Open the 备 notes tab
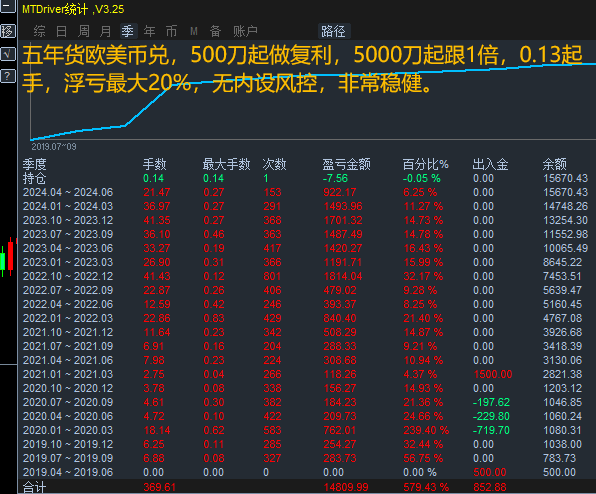This screenshot has height=494, width=596. tap(216, 31)
